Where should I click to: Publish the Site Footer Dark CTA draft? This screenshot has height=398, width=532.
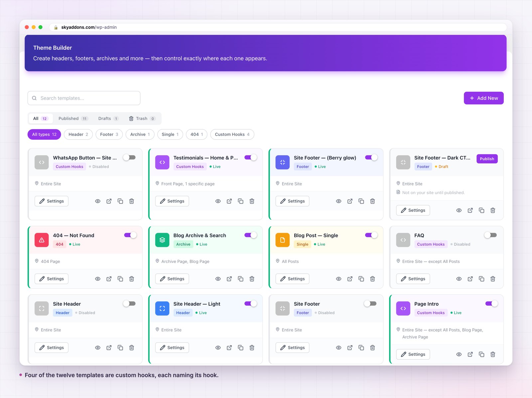point(487,159)
